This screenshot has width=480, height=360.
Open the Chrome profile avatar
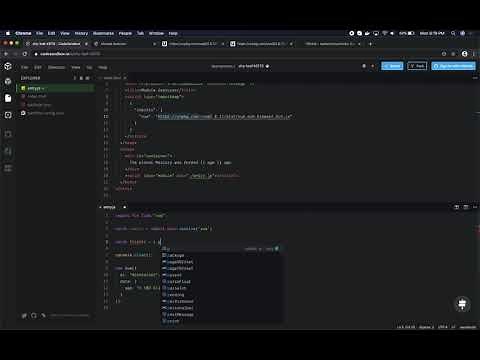[x=465, y=54]
